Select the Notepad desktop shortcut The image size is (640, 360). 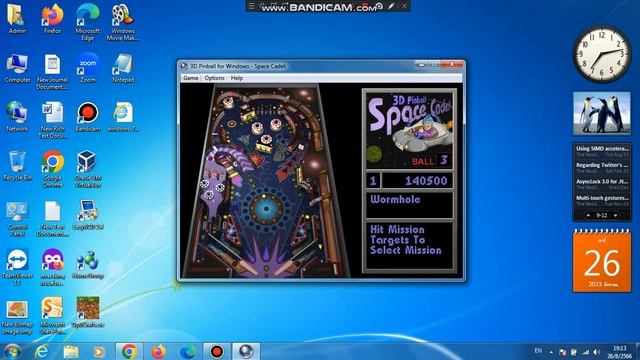[x=122, y=69]
